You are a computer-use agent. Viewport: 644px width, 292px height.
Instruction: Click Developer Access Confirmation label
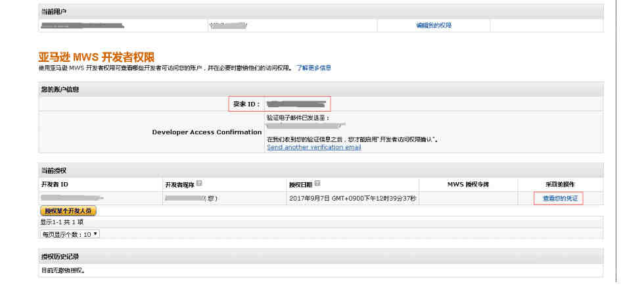click(207, 132)
